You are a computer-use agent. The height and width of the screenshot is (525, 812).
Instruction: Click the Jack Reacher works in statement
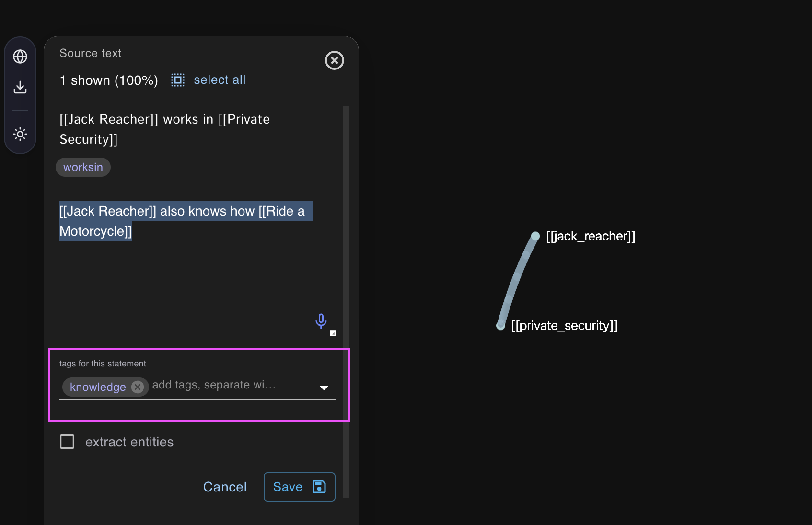(x=165, y=129)
